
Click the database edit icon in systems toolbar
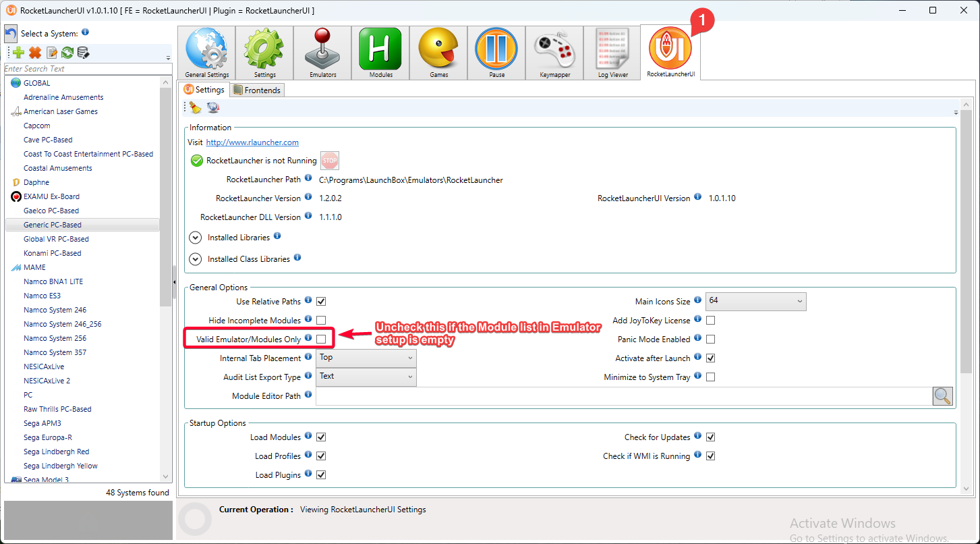[83, 53]
